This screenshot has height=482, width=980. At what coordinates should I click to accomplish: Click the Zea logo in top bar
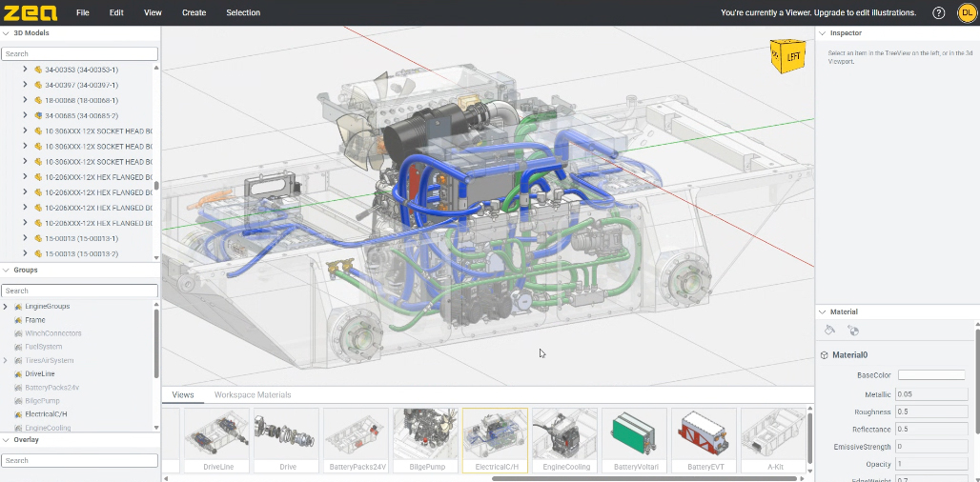pyautogui.click(x=31, y=13)
